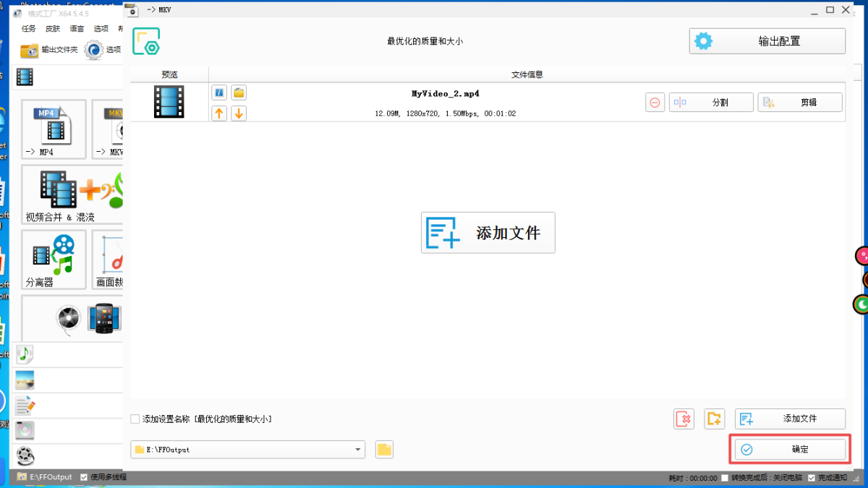Click the clear list icon with red X
The height and width of the screenshot is (488, 868).
tap(684, 419)
